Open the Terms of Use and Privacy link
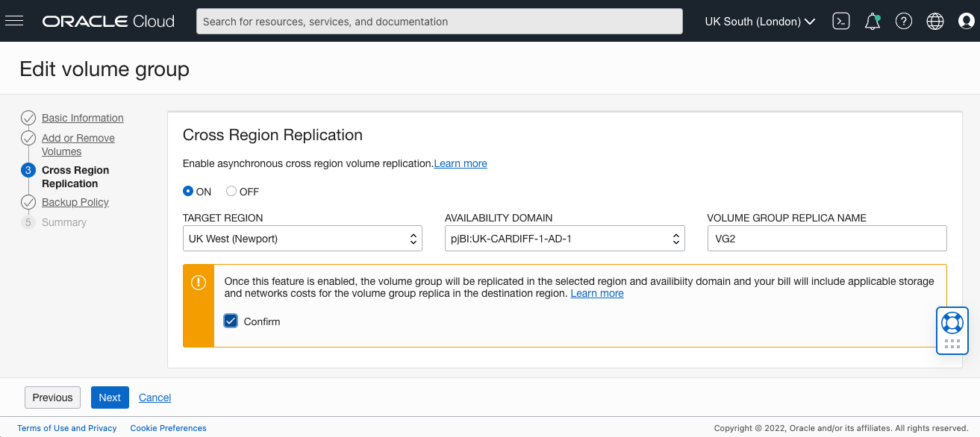Screen dimensions: 980x437 tap(66, 428)
